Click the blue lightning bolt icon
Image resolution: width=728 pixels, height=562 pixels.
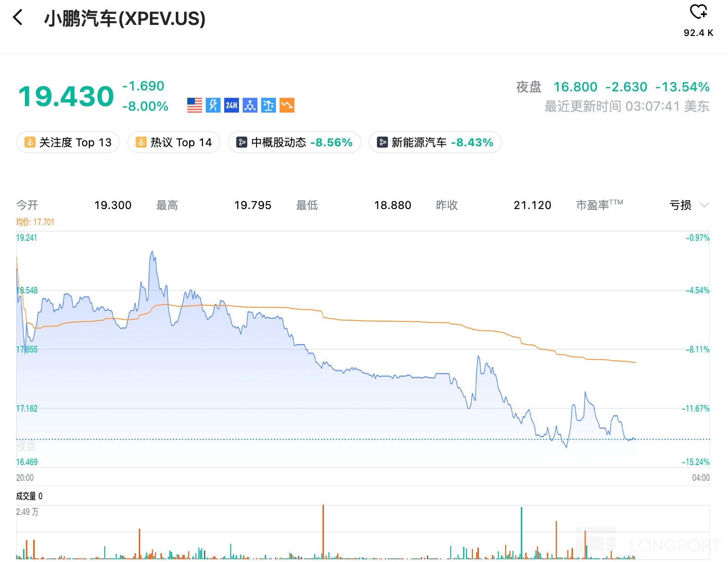(x=213, y=105)
